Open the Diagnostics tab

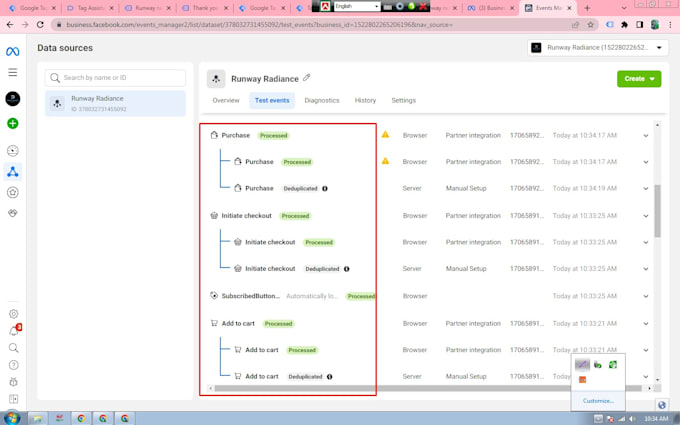pos(322,100)
